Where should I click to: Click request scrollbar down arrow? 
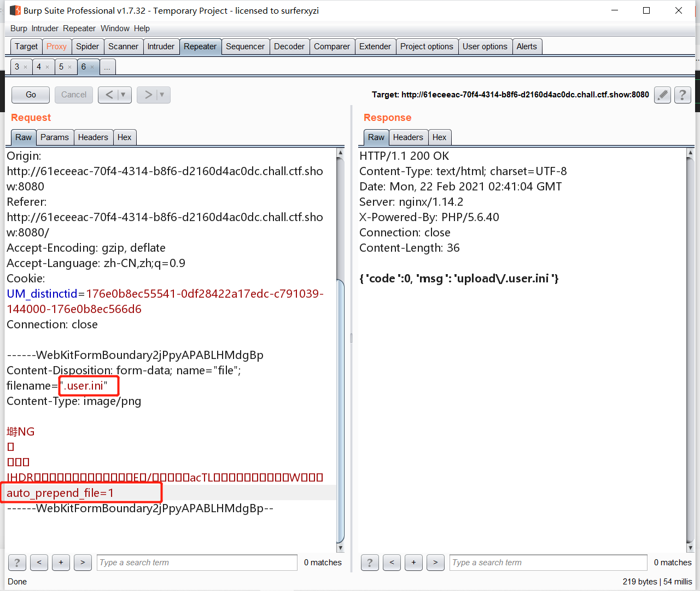[x=340, y=548]
